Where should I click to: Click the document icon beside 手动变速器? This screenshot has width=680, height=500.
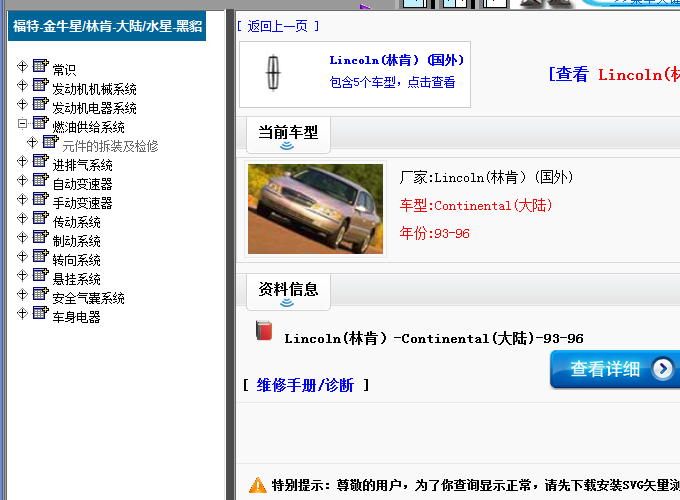[41, 199]
